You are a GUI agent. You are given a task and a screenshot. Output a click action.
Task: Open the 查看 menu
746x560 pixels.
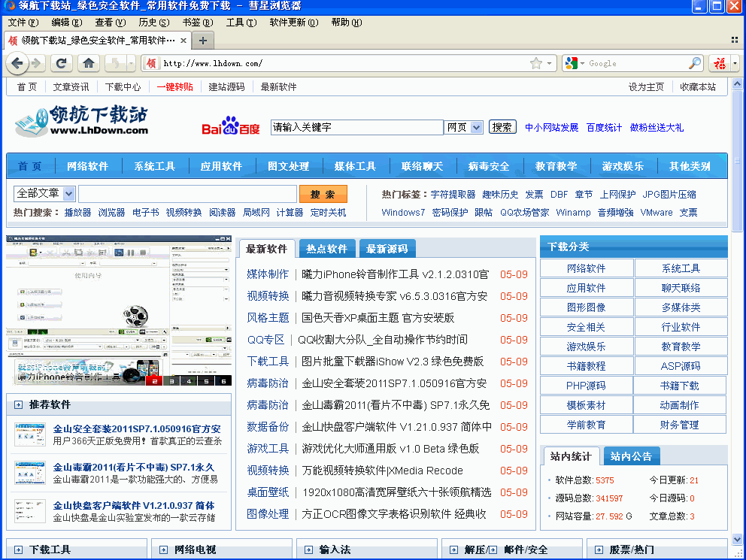point(111,23)
